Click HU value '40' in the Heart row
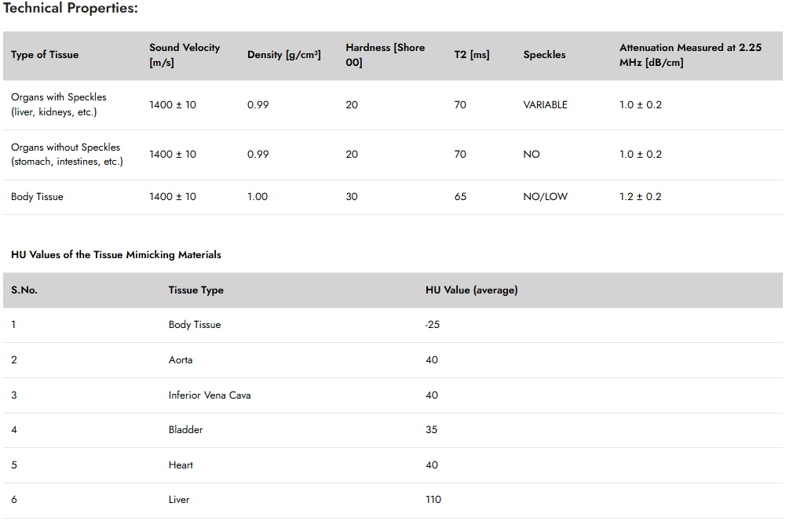This screenshot has height=532, width=793. pos(431,465)
